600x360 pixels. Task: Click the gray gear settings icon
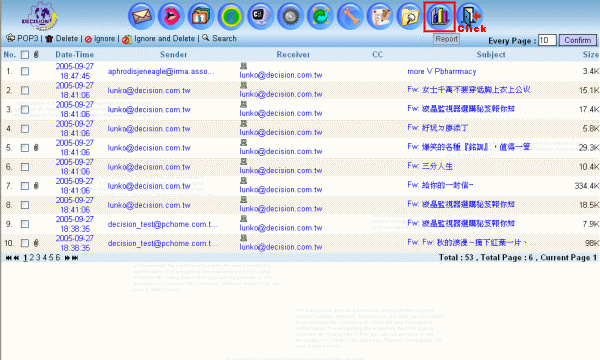tap(290, 16)
